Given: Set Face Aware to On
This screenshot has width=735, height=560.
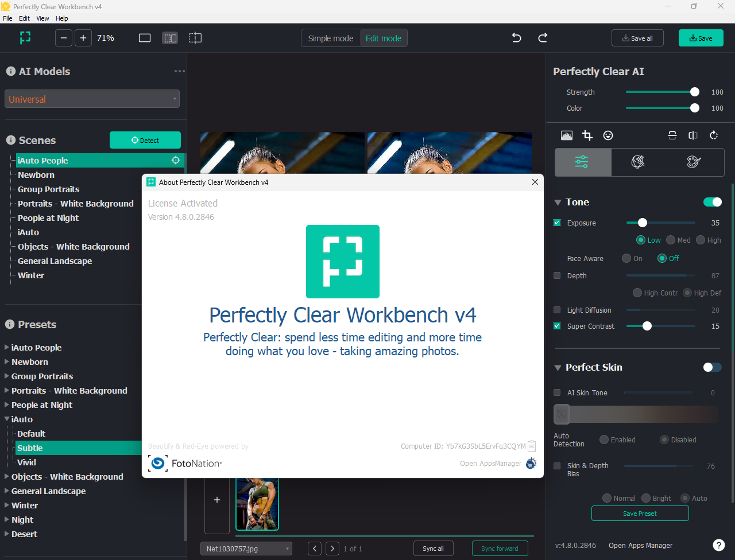Looking at the screenshot, I should tap(626, 258).
